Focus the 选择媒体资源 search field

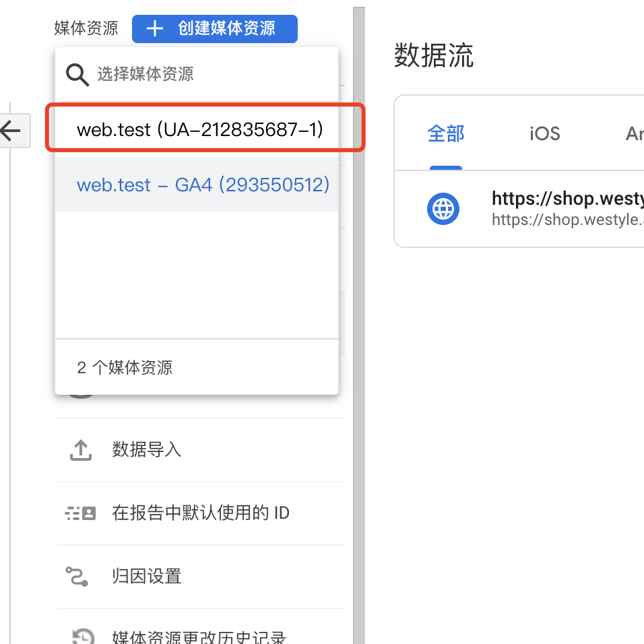click(x=197, y=74)
